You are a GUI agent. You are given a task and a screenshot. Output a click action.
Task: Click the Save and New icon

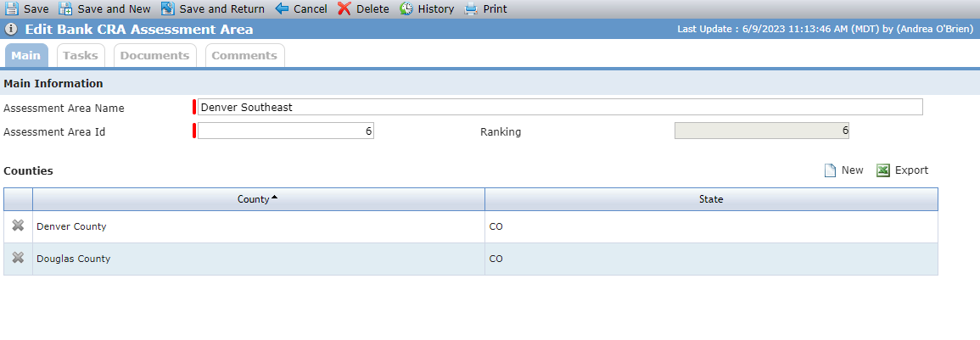[65, 8]
